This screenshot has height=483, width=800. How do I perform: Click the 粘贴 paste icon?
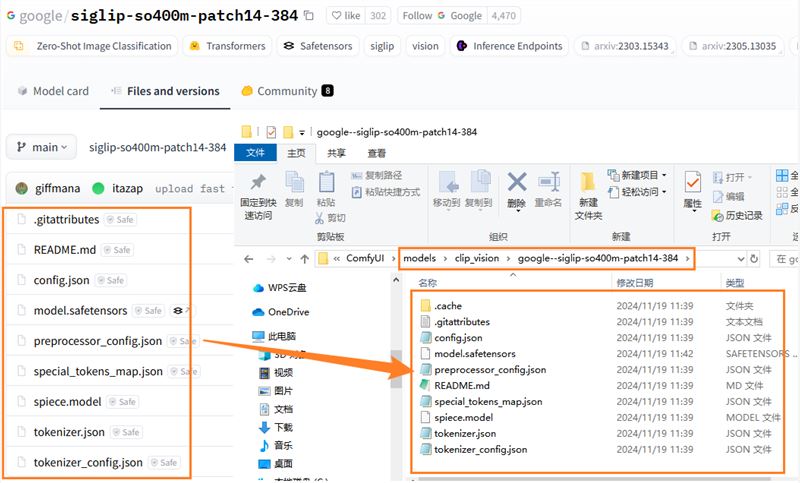coord(326,182)
